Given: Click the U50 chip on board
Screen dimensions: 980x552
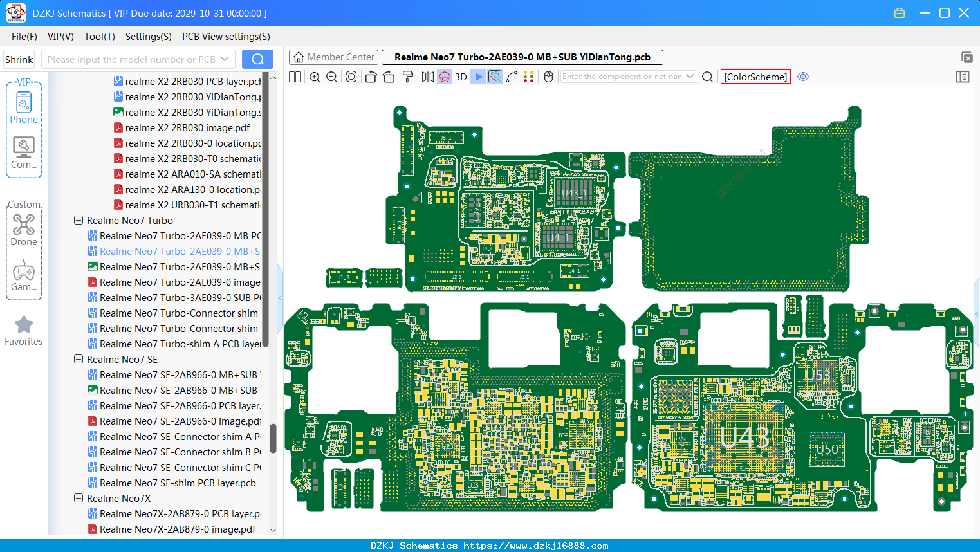Looking at the screenshot, I should point(827,448).
